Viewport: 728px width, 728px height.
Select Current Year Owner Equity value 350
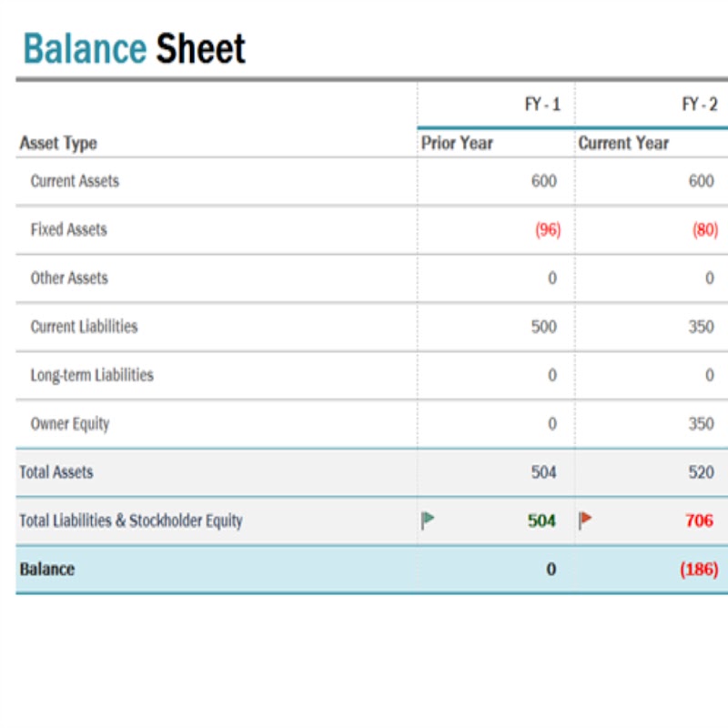coord(701,424)
